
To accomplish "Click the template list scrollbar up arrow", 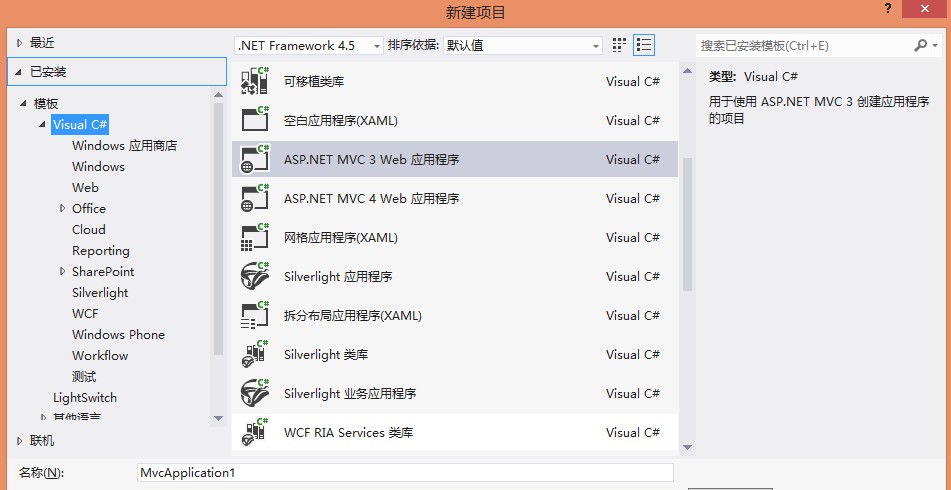I will pyautogui.click(x=687, y=70).
